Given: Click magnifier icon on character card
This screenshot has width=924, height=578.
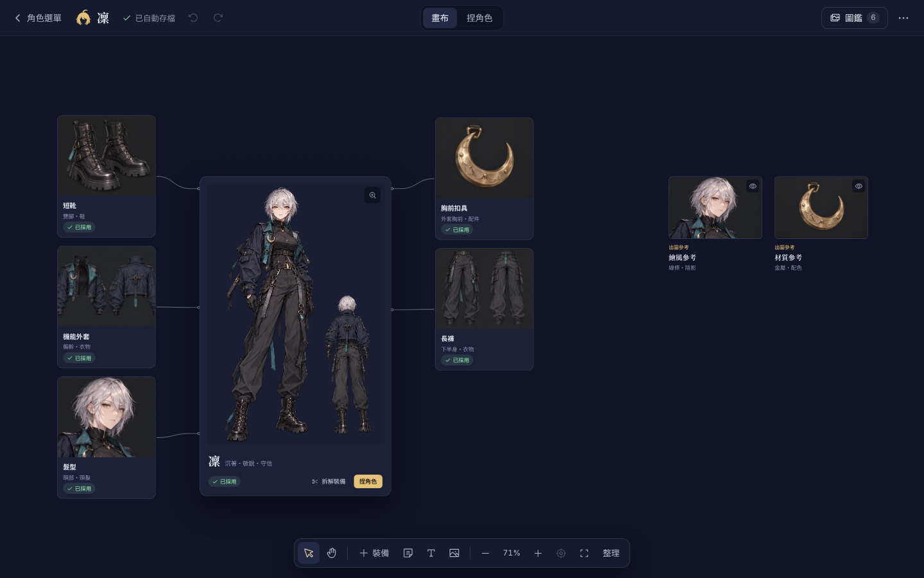Looking at the screenshot, I should pos(373,195).
